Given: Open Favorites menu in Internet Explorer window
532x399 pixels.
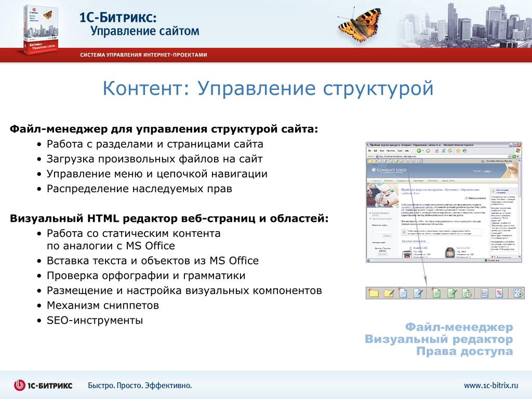Looking at the screenshot, I should point(391,151).
